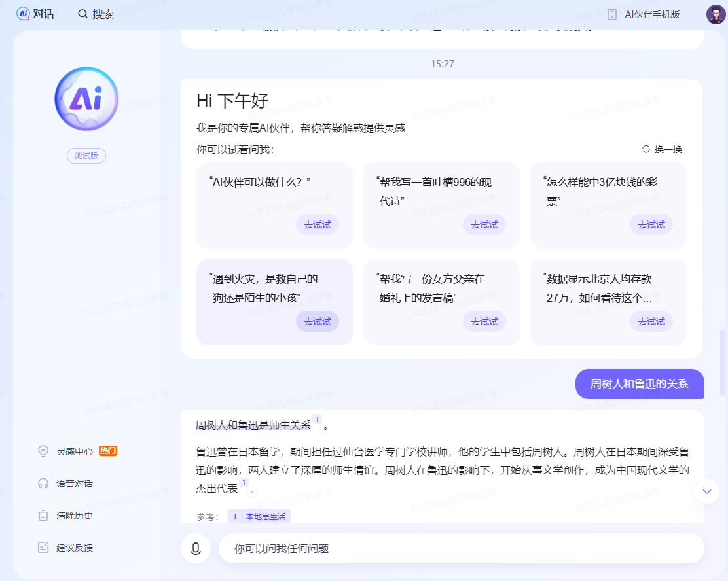Click the chat vertical scrollbar
The width and height of the screenshot is (728, 581).
(722, 362)
